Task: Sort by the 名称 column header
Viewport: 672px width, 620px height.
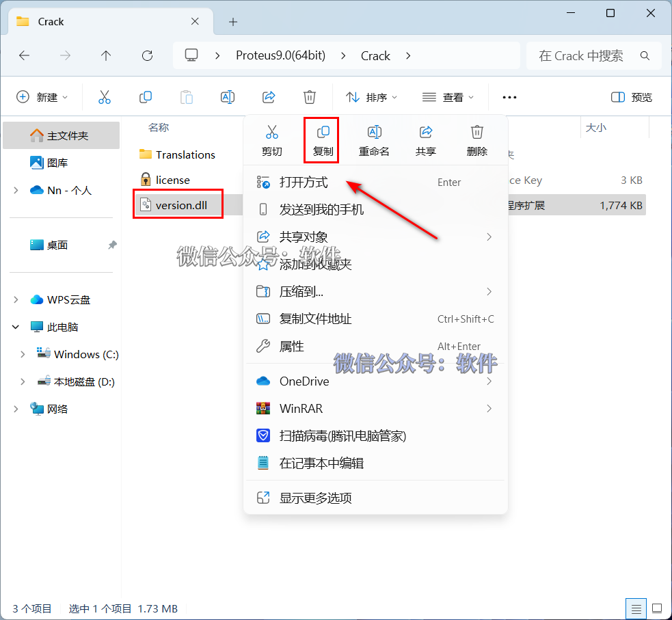Action: [159, 127]
